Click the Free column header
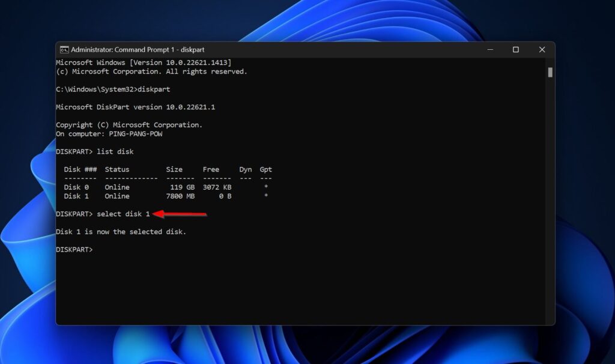The width and height of the screenshot is (615, 364). (211, 169)
